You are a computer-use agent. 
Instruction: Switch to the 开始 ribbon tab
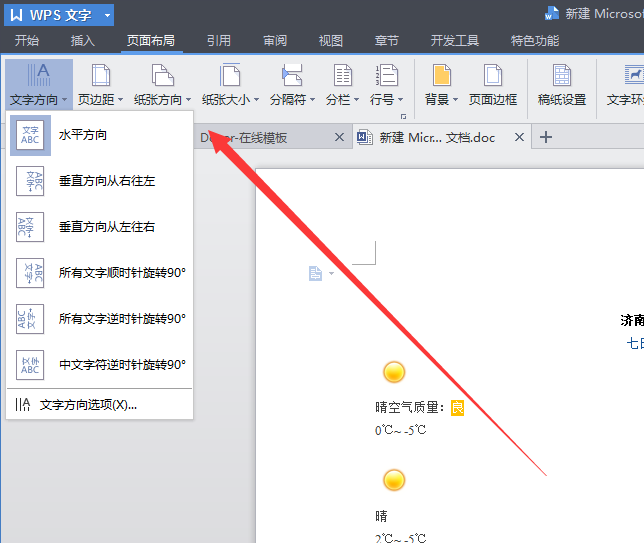27,41
